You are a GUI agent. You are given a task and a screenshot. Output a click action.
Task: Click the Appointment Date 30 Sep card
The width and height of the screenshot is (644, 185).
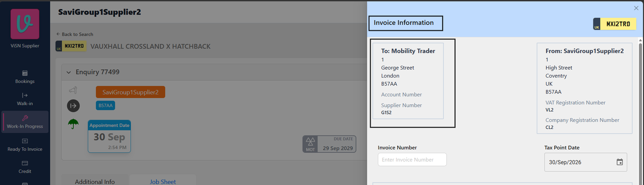pyautogui.click(x=109, y=137)
